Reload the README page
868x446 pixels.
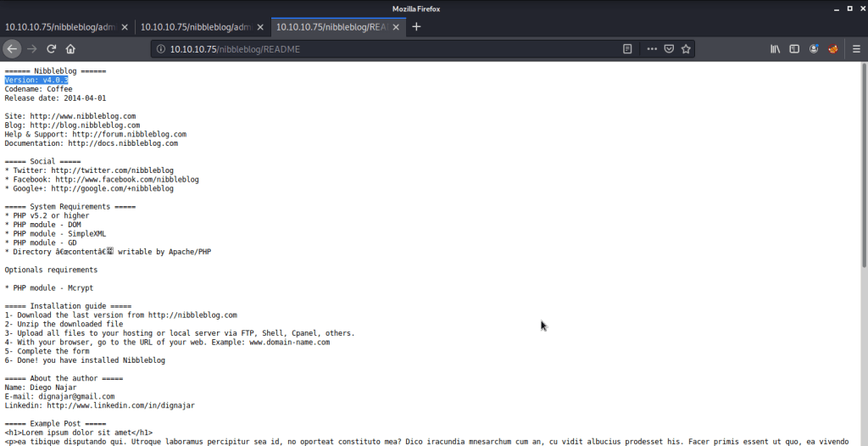coord(52,49)
